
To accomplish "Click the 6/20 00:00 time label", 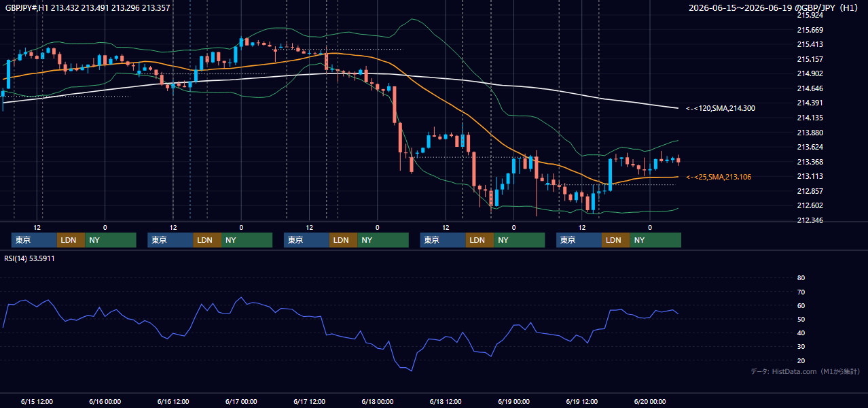I will [650, 402].
